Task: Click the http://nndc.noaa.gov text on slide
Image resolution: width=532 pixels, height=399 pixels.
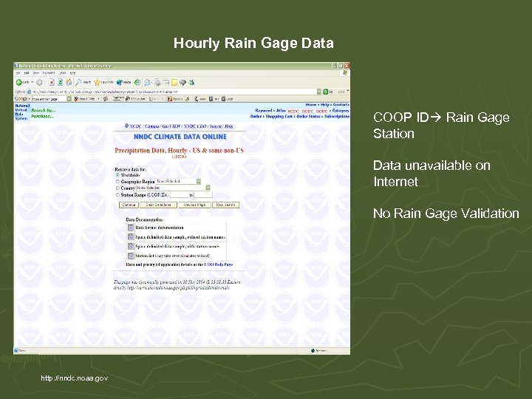Action: click(x=75, y=378)
